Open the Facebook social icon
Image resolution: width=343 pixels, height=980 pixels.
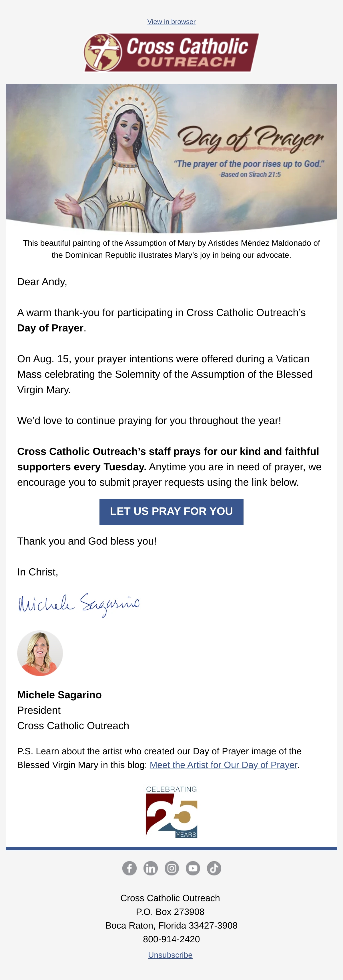click(129, 868)
